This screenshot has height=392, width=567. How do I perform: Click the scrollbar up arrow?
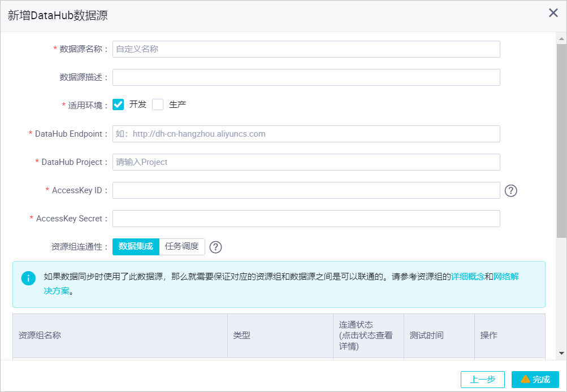tap(561, 38)
